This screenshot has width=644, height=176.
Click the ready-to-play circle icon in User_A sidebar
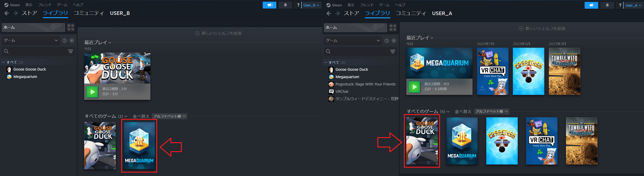click(394, 41)
